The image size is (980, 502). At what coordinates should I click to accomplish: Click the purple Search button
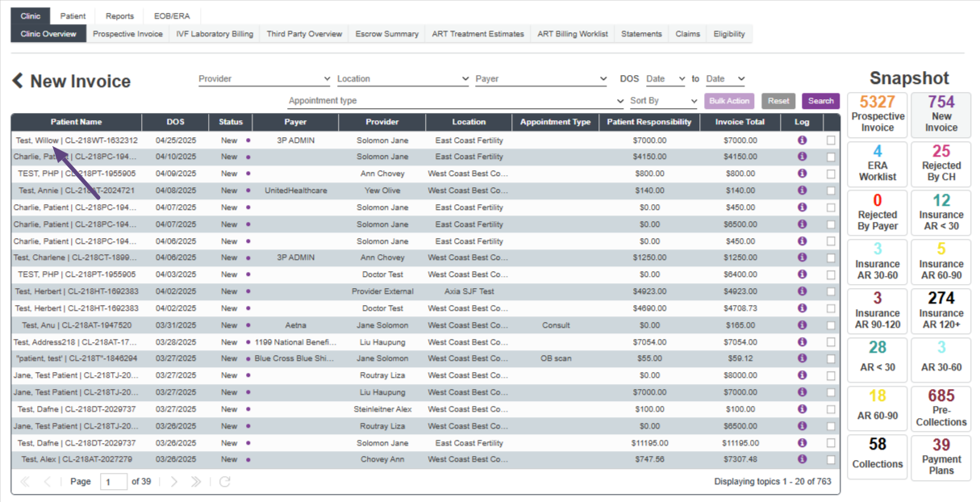[x=820, y=101]
